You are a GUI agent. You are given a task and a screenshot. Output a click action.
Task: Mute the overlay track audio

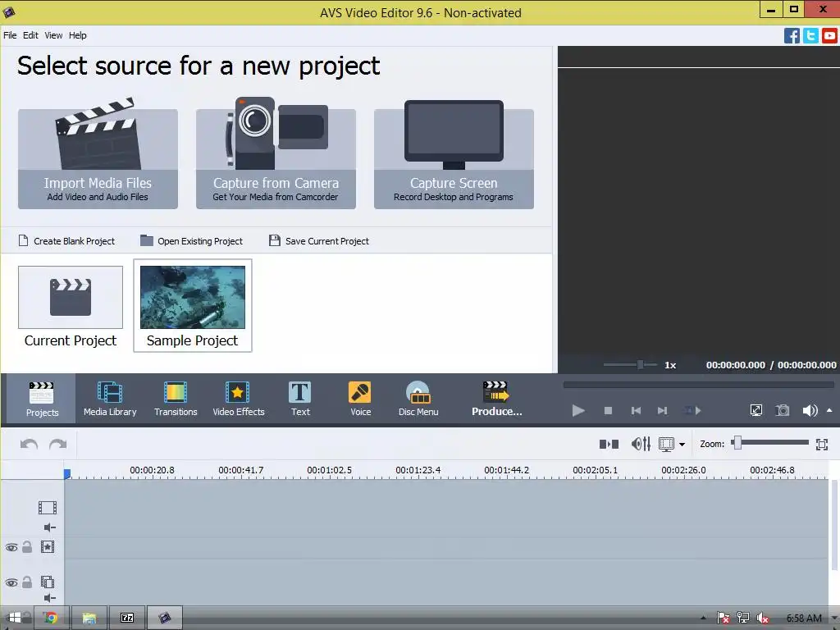pos(50,598)
